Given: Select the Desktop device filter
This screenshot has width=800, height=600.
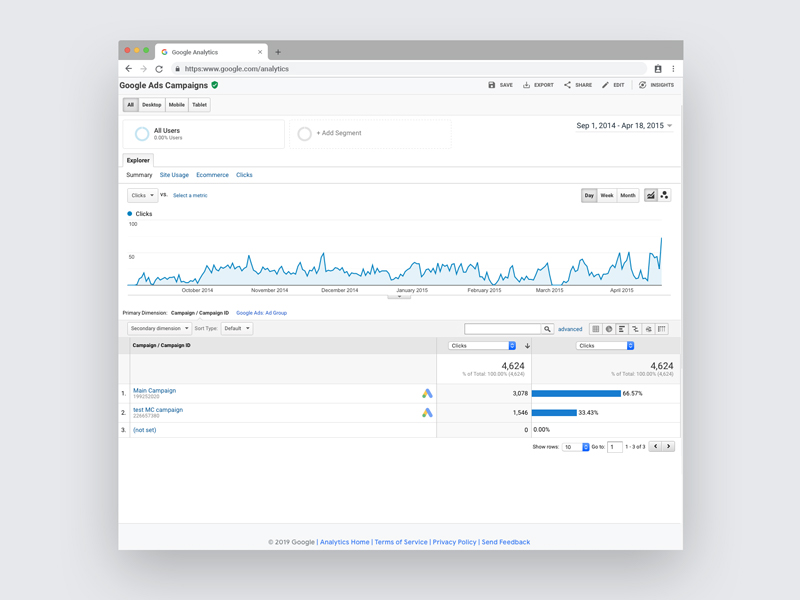Looking at the screenshot, I should pos(152,105).
